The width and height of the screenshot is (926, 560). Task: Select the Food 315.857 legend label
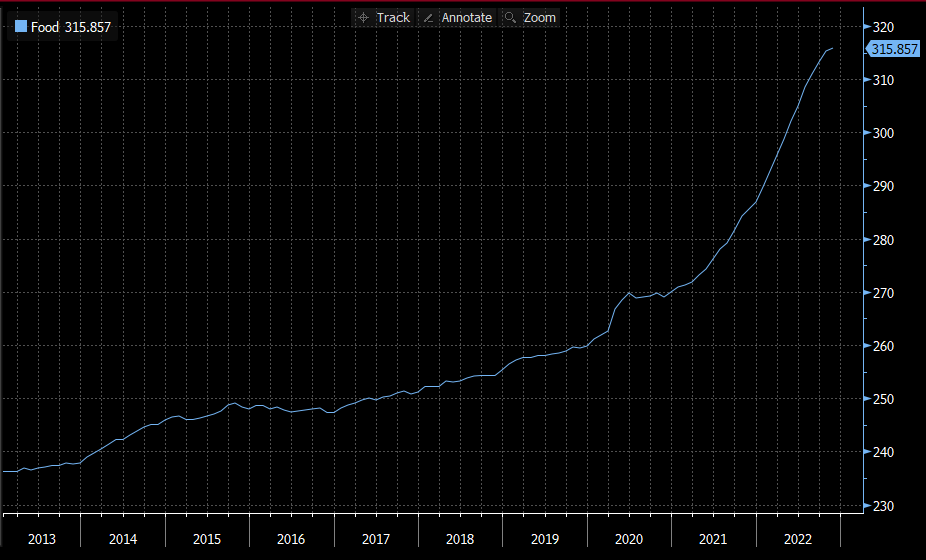click(x=70, y=27)
